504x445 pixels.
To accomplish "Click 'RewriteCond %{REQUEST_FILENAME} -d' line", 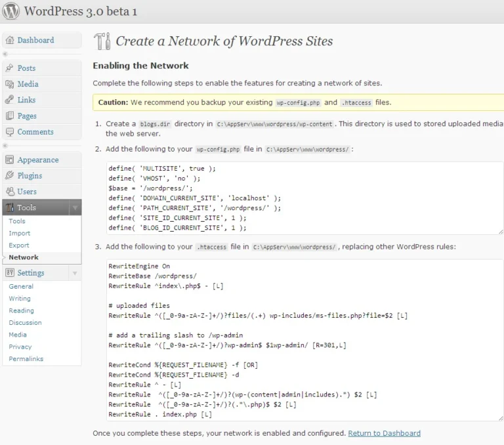I will pyautogui.click(x=173, y=375).
